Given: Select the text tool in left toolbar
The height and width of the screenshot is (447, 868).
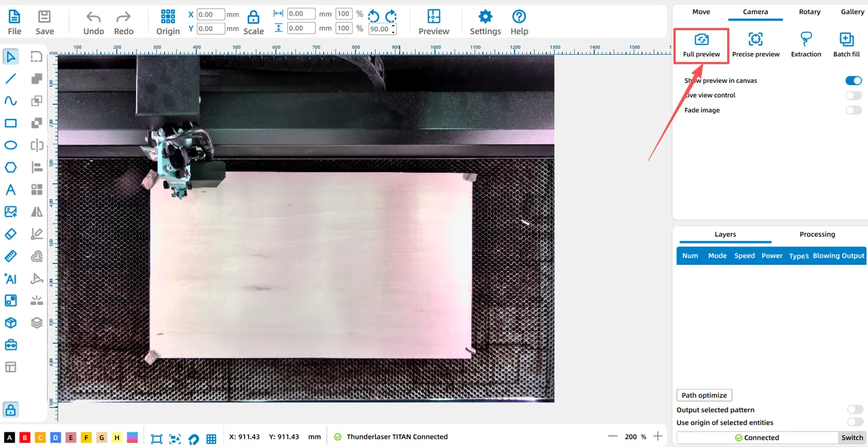Looking at the screenshot, I should [x=10, y=190].
